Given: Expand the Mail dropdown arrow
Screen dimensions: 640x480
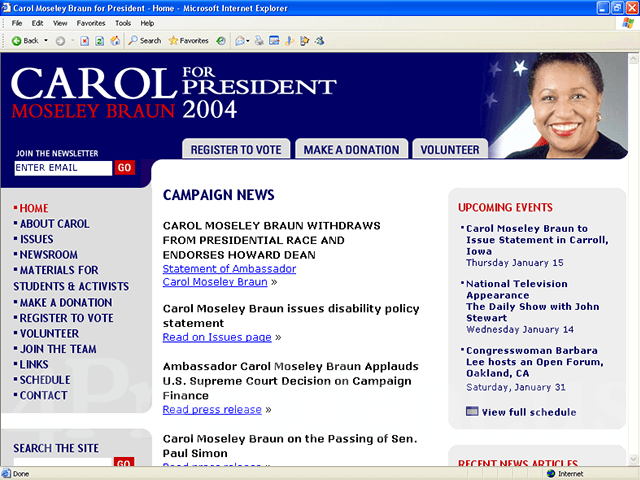Looking at the screenshot, I should point(248,41).
